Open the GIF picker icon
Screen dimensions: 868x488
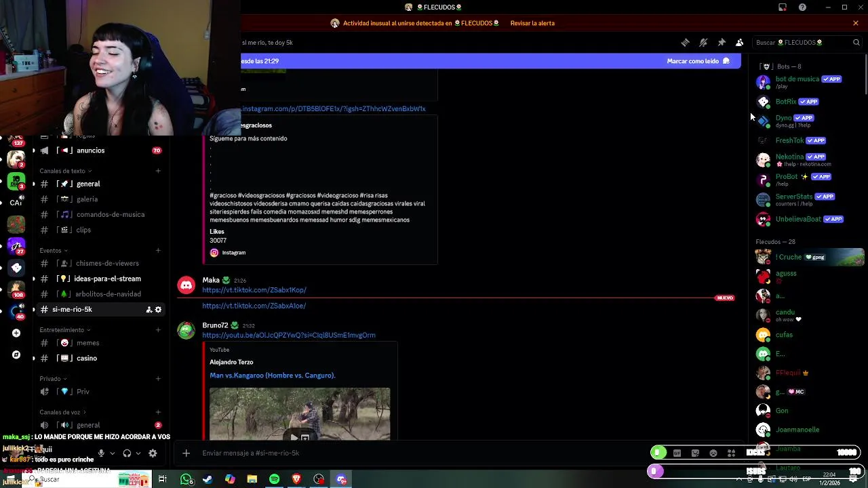[677, 453]
